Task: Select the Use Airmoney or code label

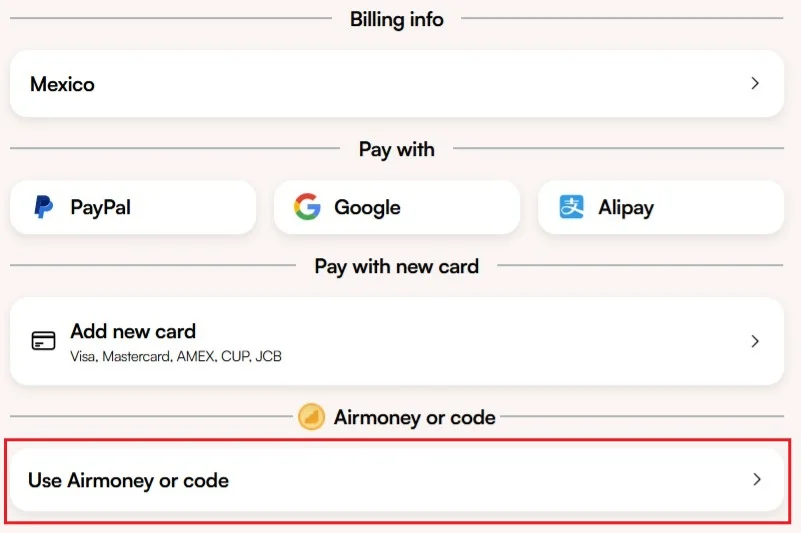Action: pyautogui.click(x=128, y=480)
